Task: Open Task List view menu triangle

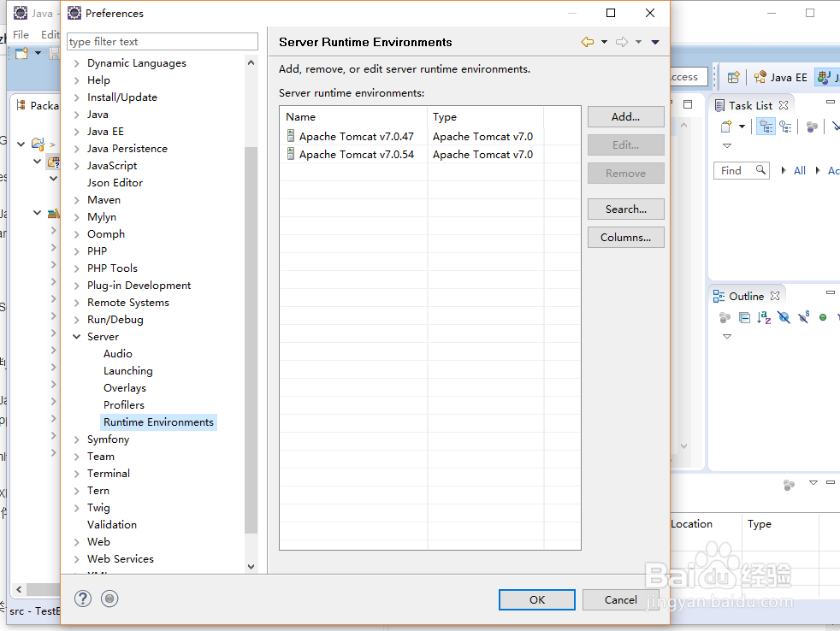Action: 727,145
